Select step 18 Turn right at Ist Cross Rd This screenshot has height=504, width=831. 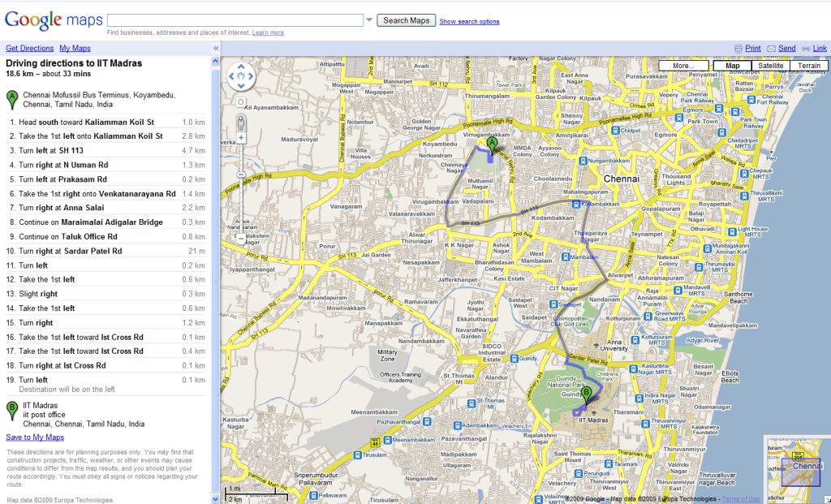105,366
